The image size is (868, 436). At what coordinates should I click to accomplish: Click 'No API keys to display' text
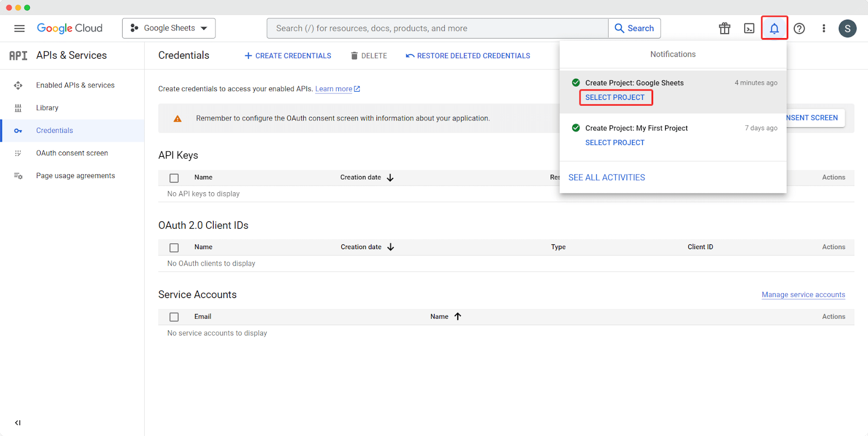[203, 194]
